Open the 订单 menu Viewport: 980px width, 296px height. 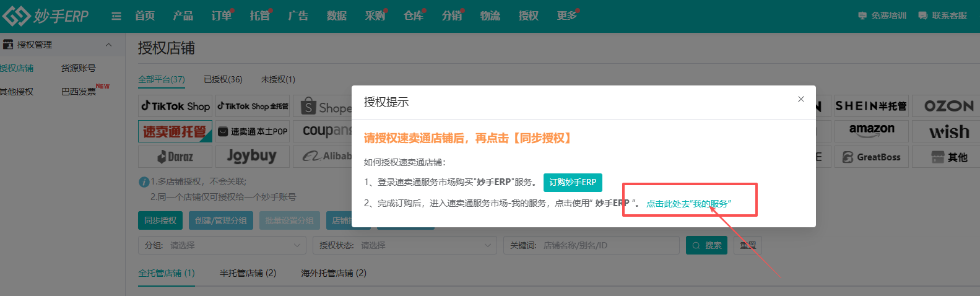222,16
